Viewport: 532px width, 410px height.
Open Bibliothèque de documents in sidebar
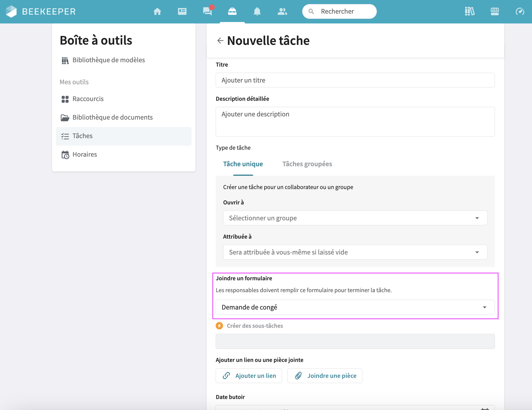coord(112,117)
